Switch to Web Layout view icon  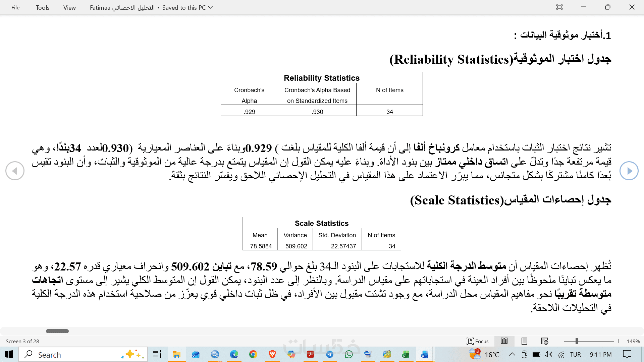pyautogui.click(x=544, y=341)
